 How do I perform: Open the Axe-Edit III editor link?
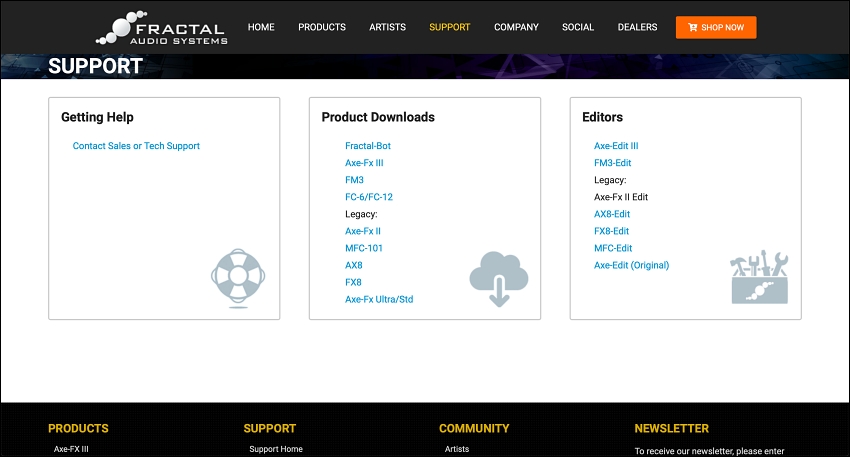pyautogui.click(x=616, y=146)
